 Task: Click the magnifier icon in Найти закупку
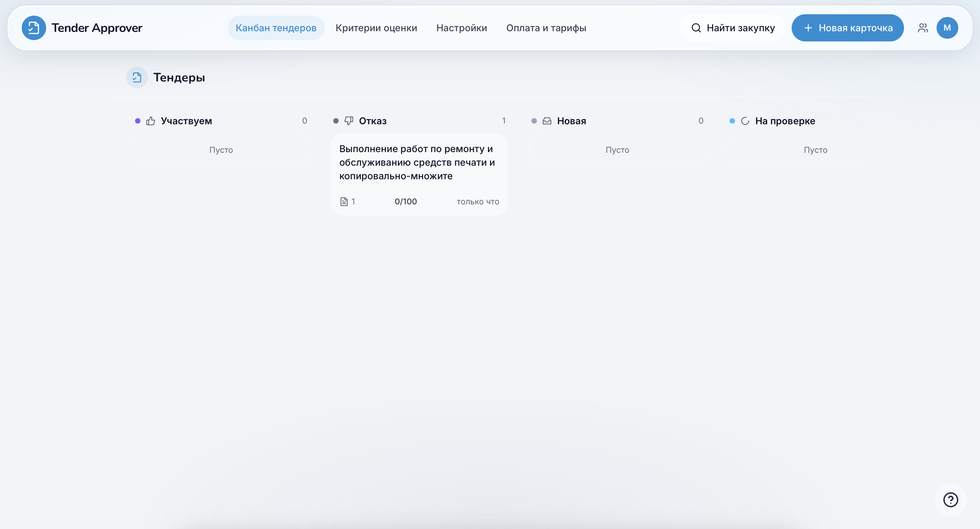(x=696, y=28)
